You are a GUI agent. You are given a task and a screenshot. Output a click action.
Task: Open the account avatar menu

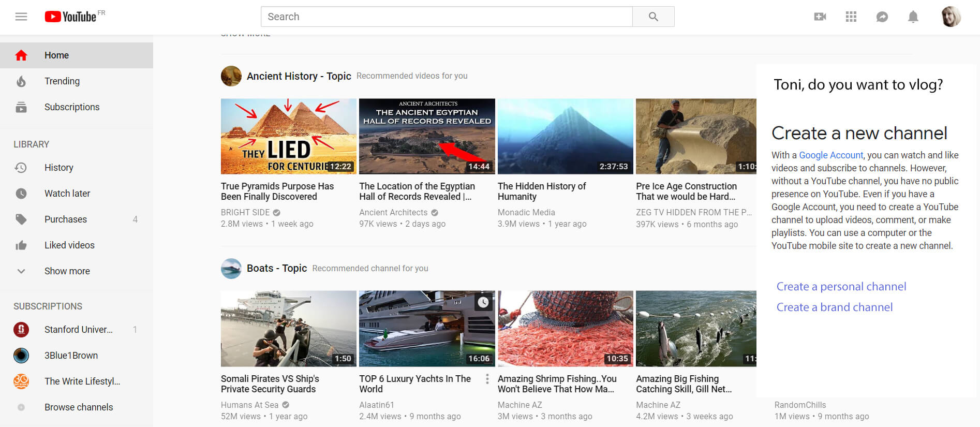click(951, 17)
